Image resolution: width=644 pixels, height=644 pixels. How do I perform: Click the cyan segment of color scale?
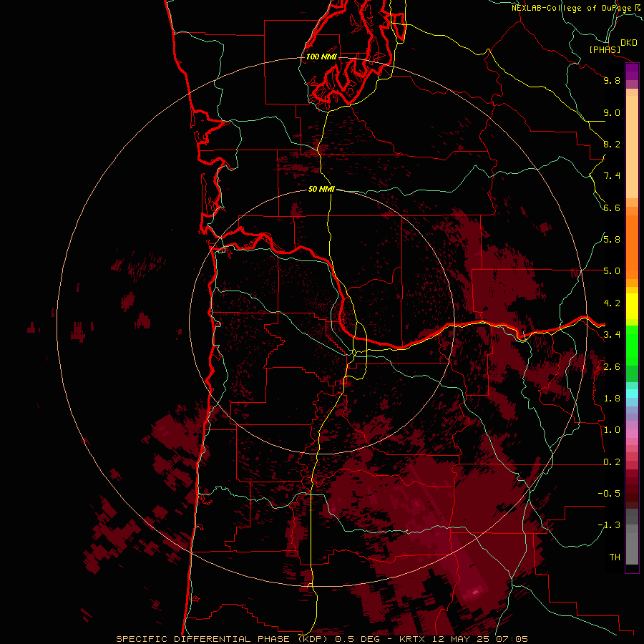click(x=632, y=394)
